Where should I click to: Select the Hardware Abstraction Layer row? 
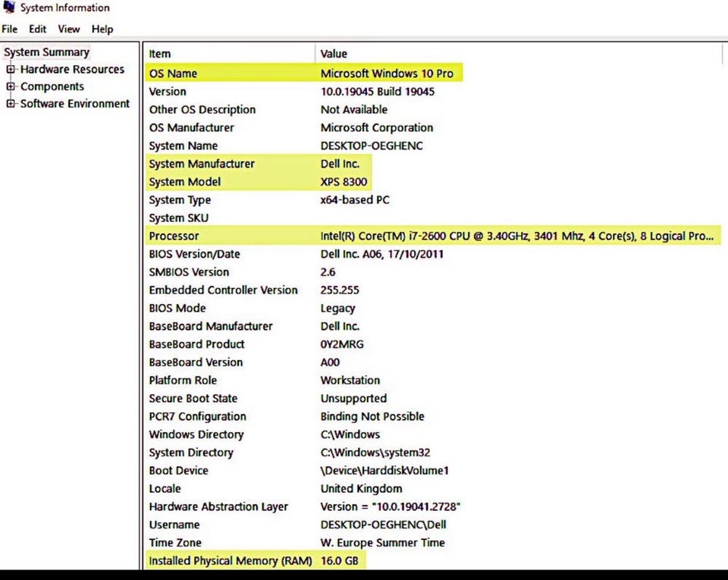(218, 506)
